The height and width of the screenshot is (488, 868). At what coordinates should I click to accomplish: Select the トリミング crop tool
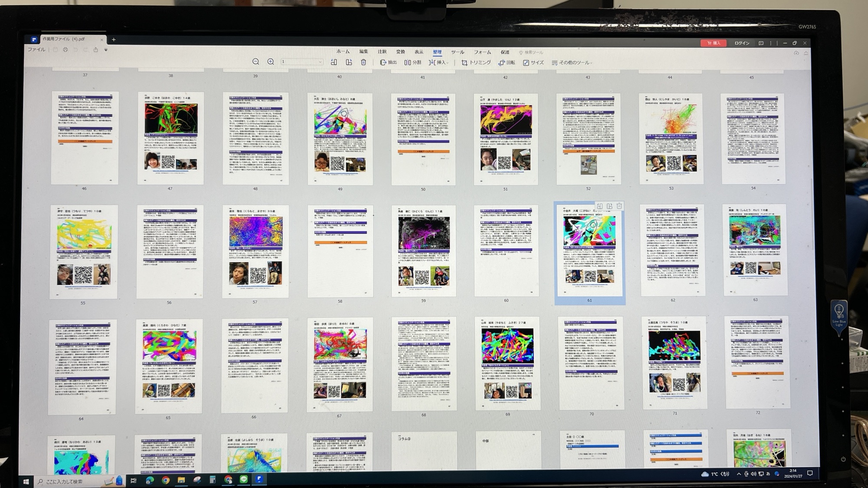point(476,63)
